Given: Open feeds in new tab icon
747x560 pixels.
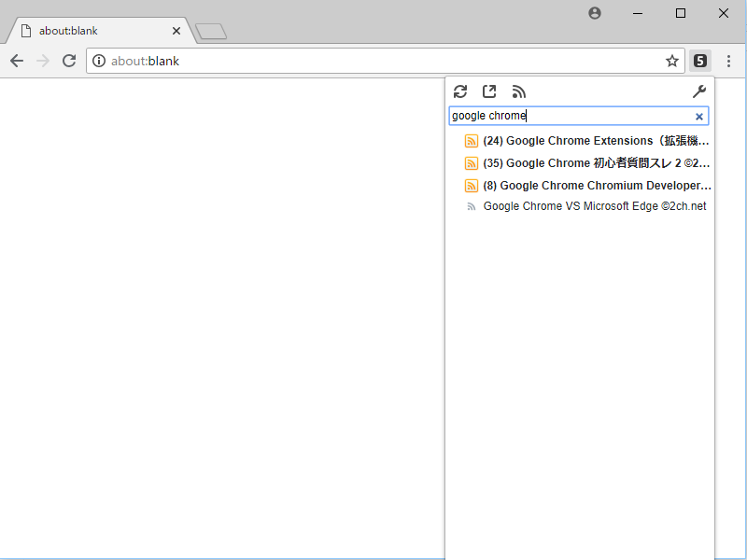Looking at the screenshot, I should click(489, 91).
